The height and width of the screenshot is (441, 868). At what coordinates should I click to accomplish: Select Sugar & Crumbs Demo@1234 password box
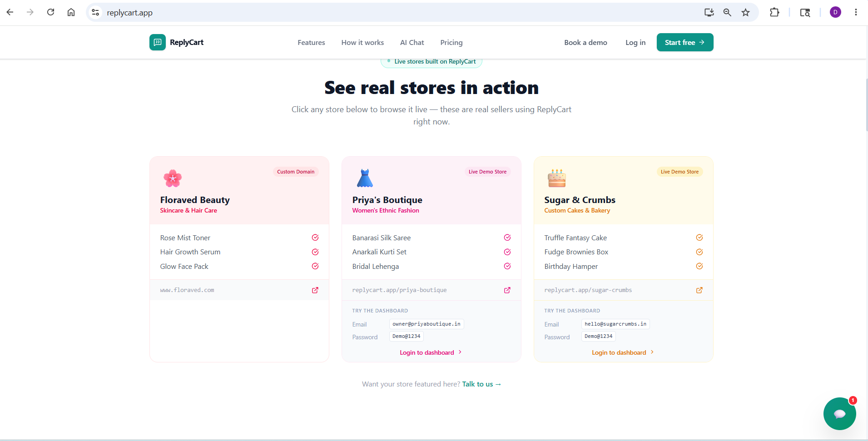599,337
